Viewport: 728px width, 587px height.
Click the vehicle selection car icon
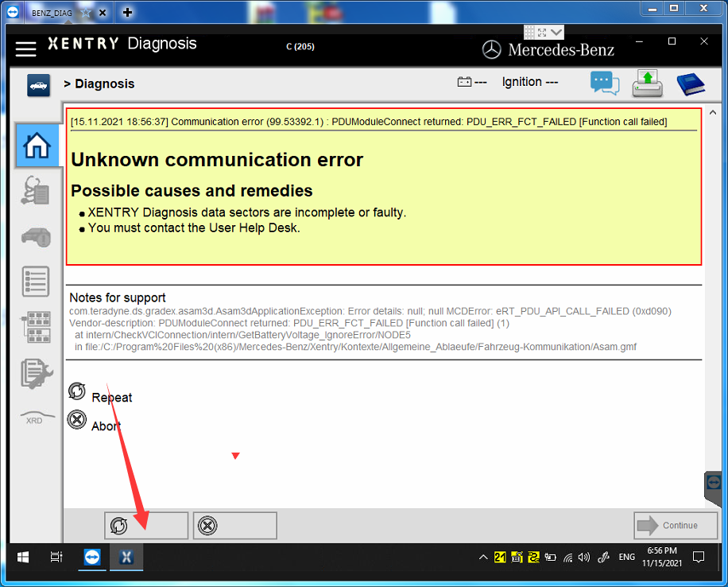pyautogui.click(x=38, y=86)
